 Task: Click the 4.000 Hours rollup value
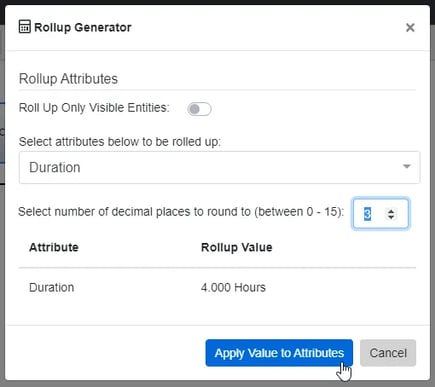(233, 287)
